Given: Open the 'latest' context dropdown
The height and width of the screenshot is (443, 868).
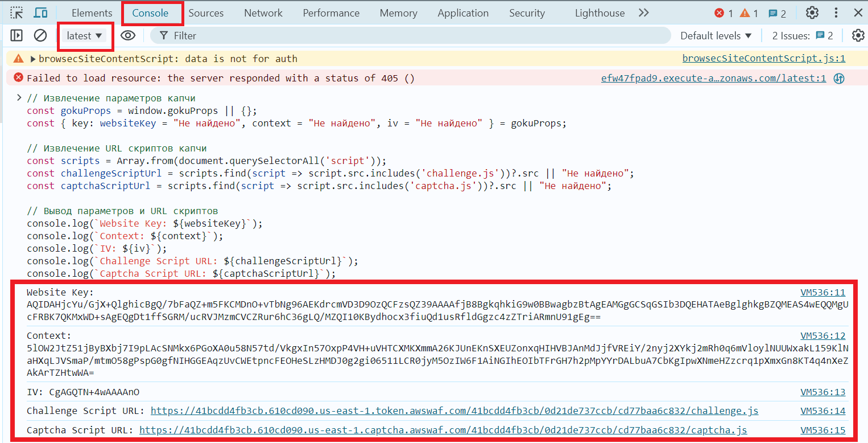Looking at the screenshot, I should coord(85,36).
